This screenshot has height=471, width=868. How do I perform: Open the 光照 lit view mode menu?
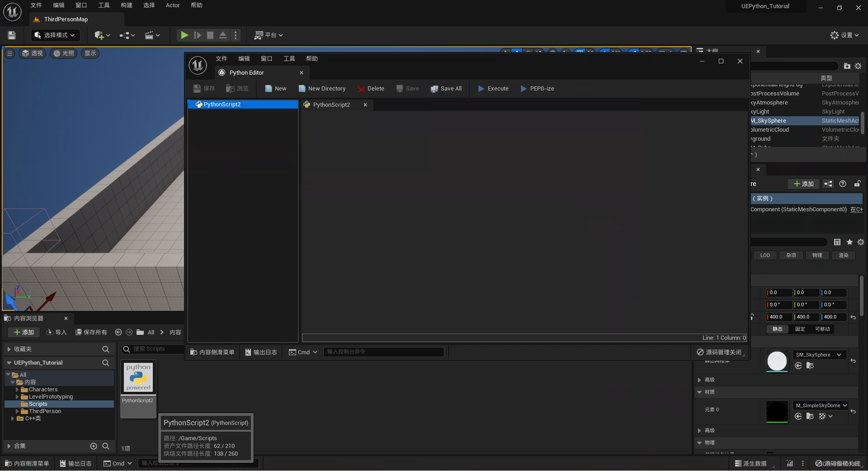tap(64, 53)
